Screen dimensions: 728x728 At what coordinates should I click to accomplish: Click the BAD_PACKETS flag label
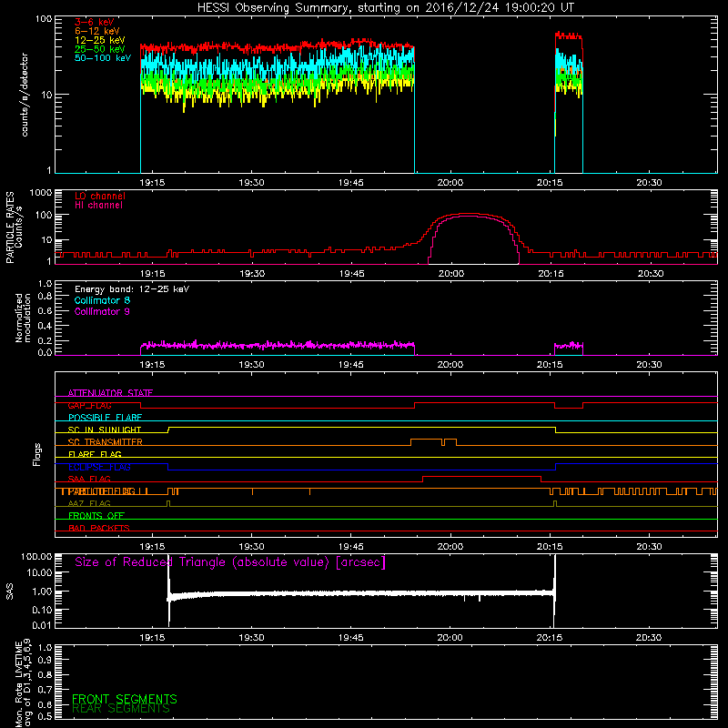(99, 528)
